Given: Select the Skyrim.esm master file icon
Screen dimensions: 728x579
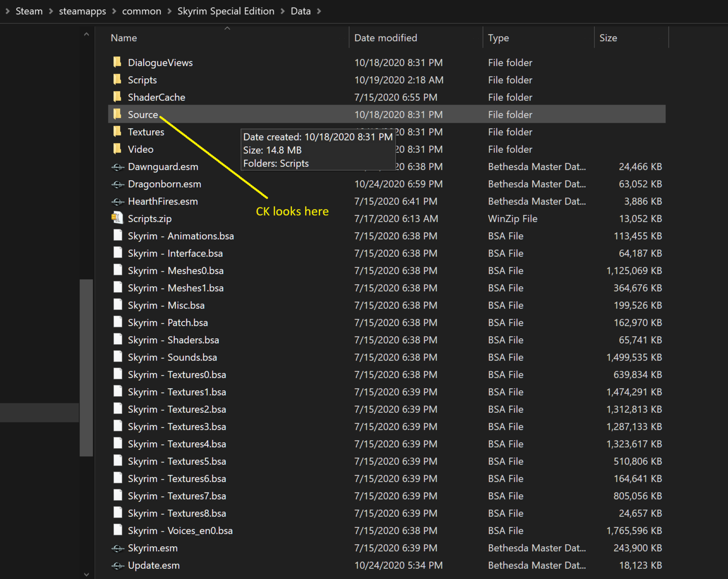Looking at the screenshot, I should pyautogui.click(x=117, y=548).
